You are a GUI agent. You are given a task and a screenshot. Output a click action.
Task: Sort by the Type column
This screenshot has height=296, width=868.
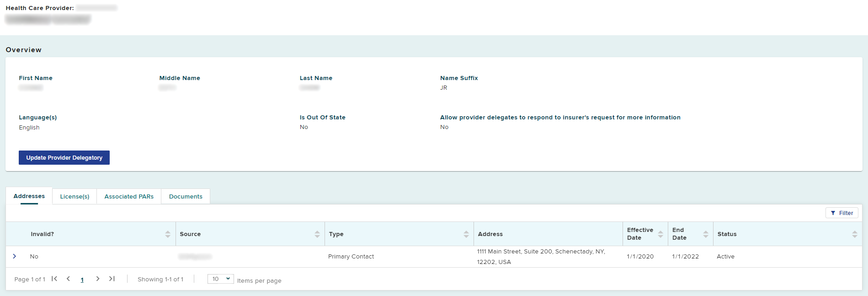(x=466, y=234)
